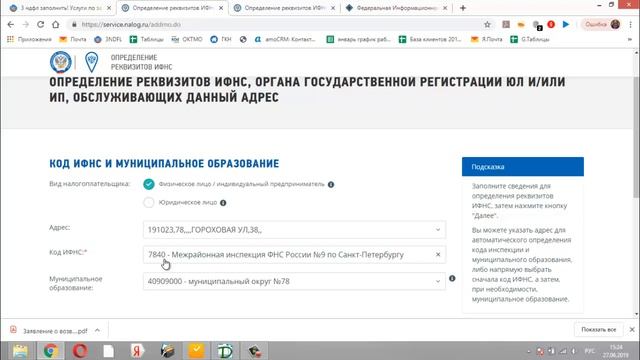The image size is (640, 360).
Task: Open the green D application in taskbar
Action: coord(225,351)
